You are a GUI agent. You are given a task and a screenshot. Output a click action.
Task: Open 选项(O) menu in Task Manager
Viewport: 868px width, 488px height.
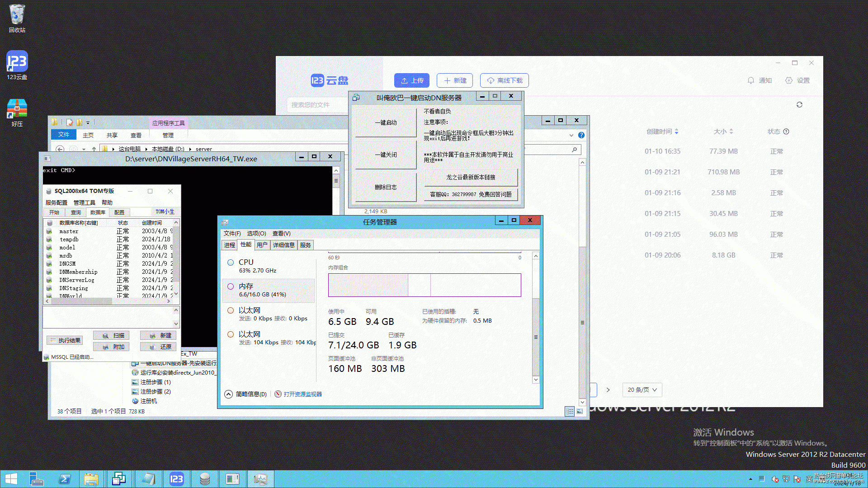tap(256, 234)
